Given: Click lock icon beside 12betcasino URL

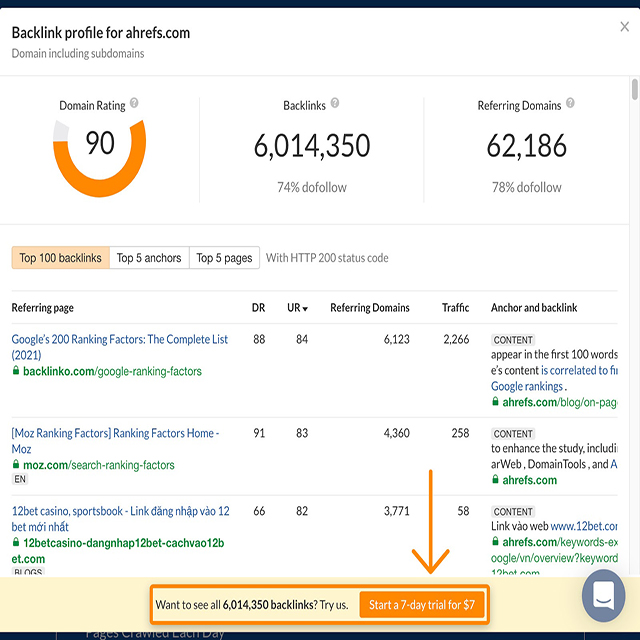Looking at the screenshot, I should pyautogui.click(x=16, y=543).
